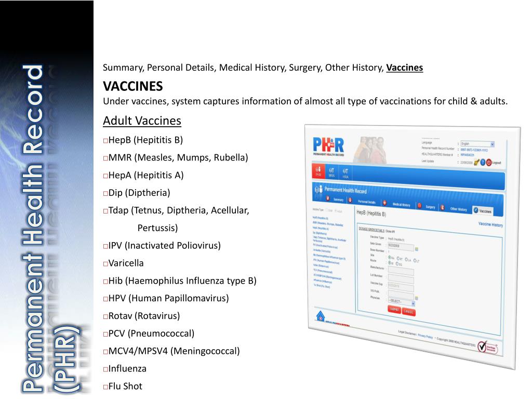
Task: Click 'MCV4/MPSV4 (Meningococcal)' slide bullet
Action: tap(174, 351)
